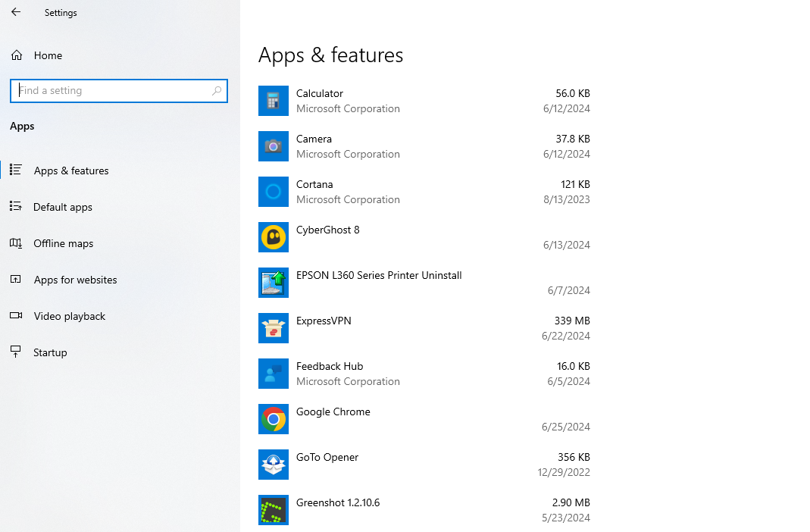The image size is (810, 532).
Task: Click the 2.90 MB size of Greenshot
Action: point(571,502)
